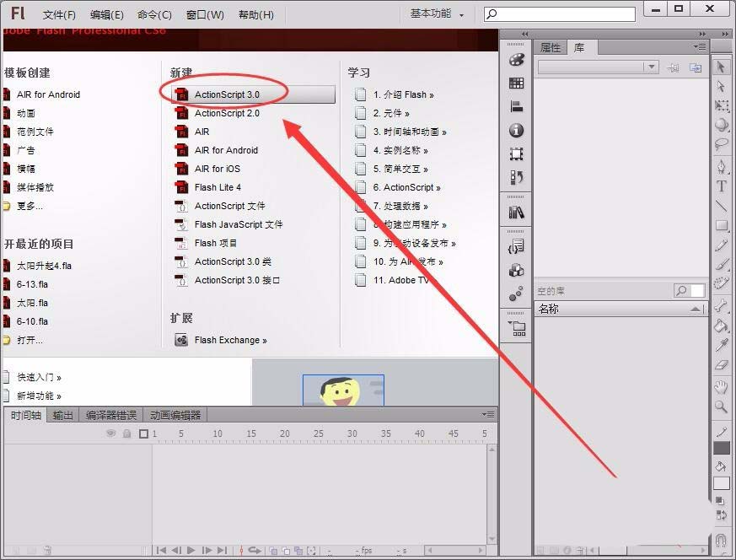Open the 窗口(W) menu
The width and height of the screenshot is (736, 560).
pyautogui.click(x=205, y=15)
